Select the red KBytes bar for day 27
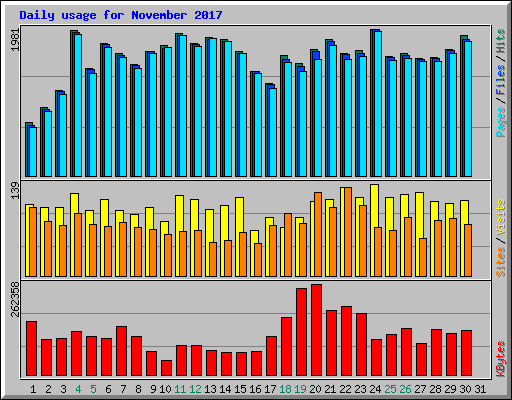 [421, 359]
